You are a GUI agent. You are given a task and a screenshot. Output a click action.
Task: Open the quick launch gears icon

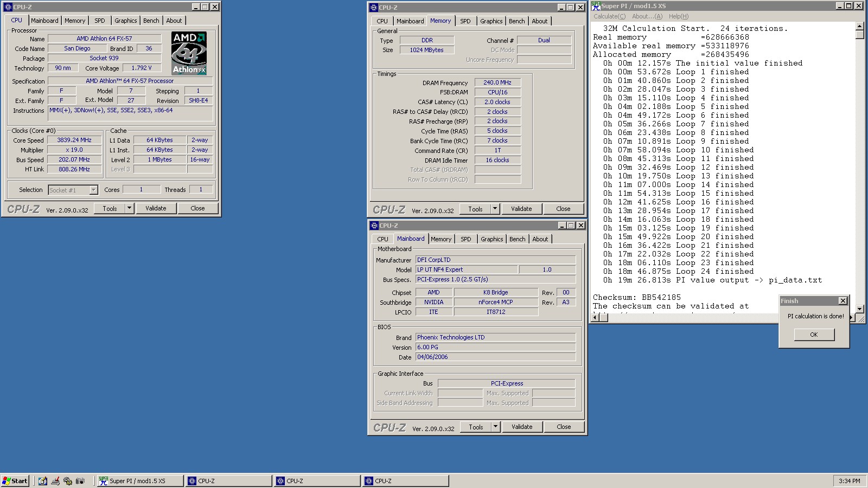(68, 481)
